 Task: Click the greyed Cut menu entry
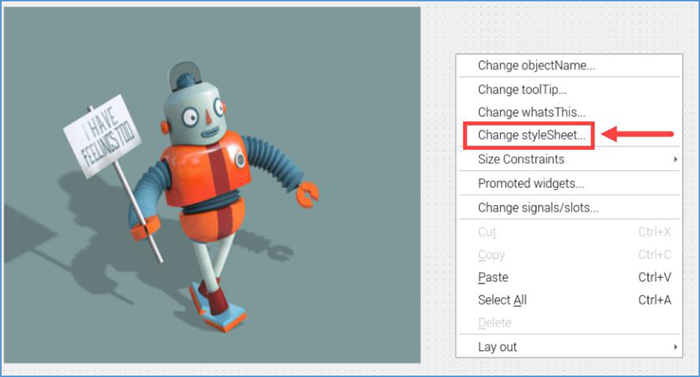pos(569,231)
